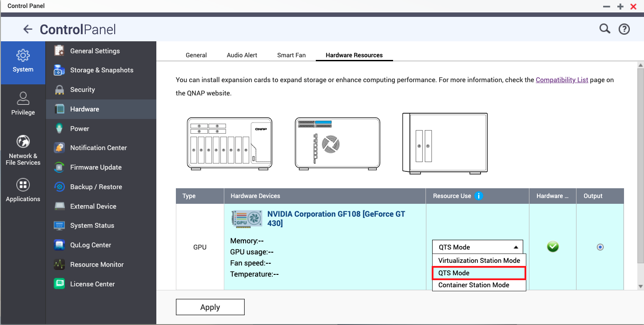The width and height of the screenshot is (644, 325).
Task: Open the Compatibility List link
Action: pyautogui.click(x=562, y=80)
